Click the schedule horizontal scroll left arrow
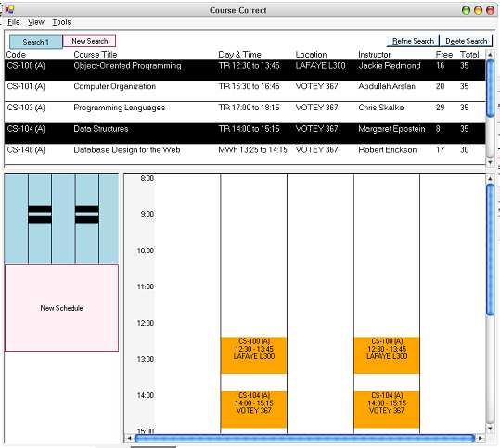This screenshot has width=500, height=448. [x=129, y=438]
